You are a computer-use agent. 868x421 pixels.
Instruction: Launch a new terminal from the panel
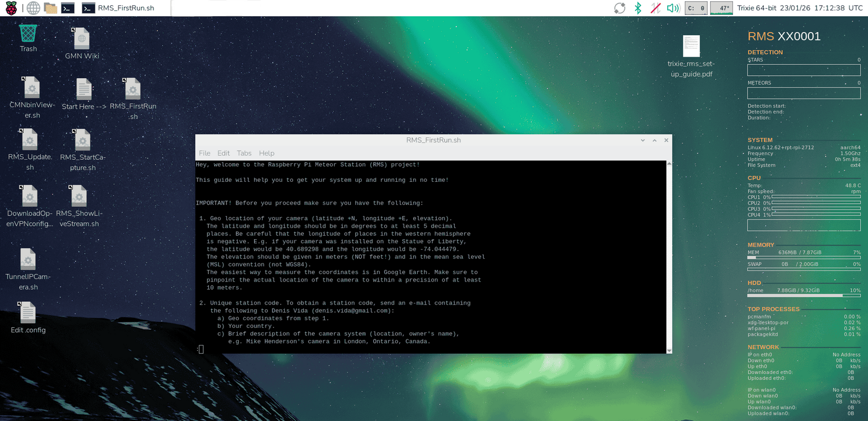click(x=68, y=8)
